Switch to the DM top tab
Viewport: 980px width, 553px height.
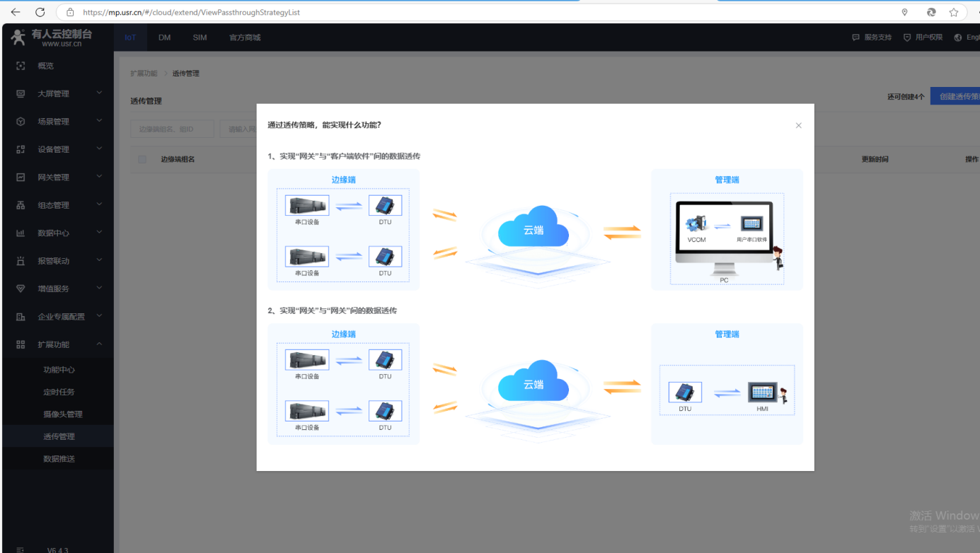click(x=164, y=37)
